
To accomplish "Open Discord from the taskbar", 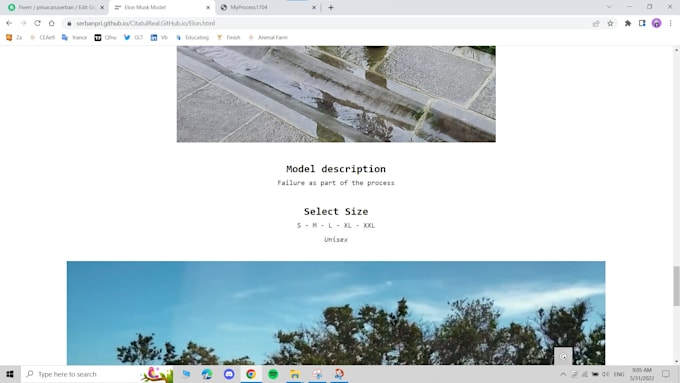I will (229, 374).
